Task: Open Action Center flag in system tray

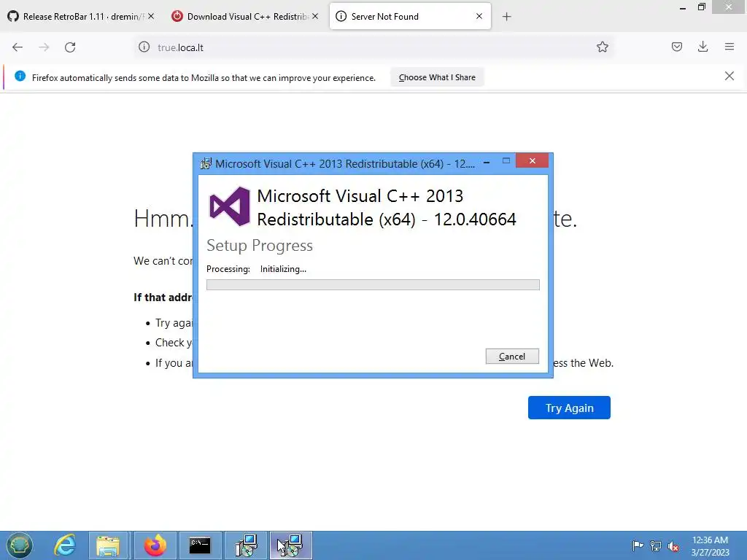Action: 638,545
